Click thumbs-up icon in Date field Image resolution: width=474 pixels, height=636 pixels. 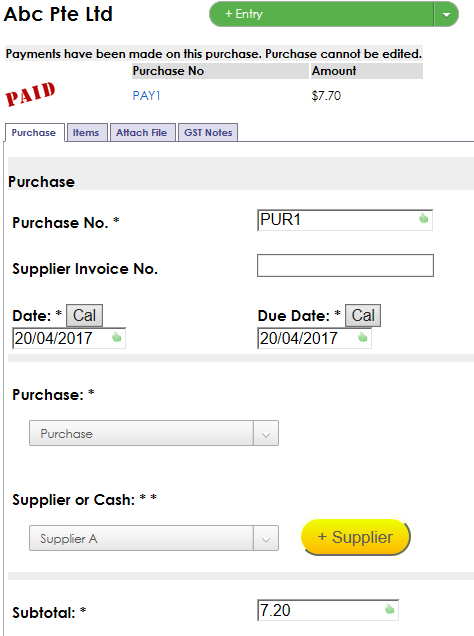point(117,337)
